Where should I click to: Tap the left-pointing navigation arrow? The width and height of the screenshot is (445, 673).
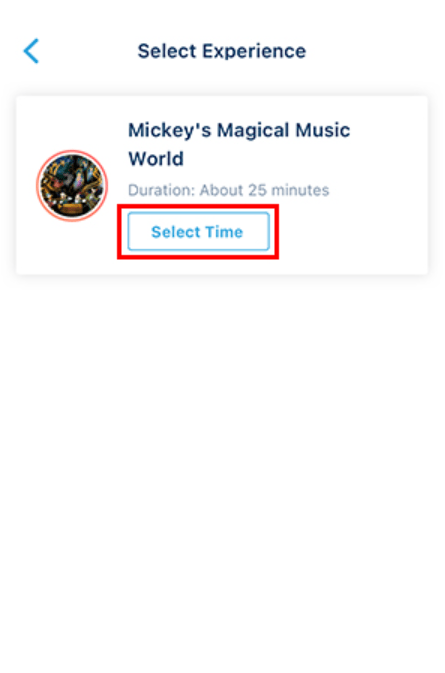point(31,51)
